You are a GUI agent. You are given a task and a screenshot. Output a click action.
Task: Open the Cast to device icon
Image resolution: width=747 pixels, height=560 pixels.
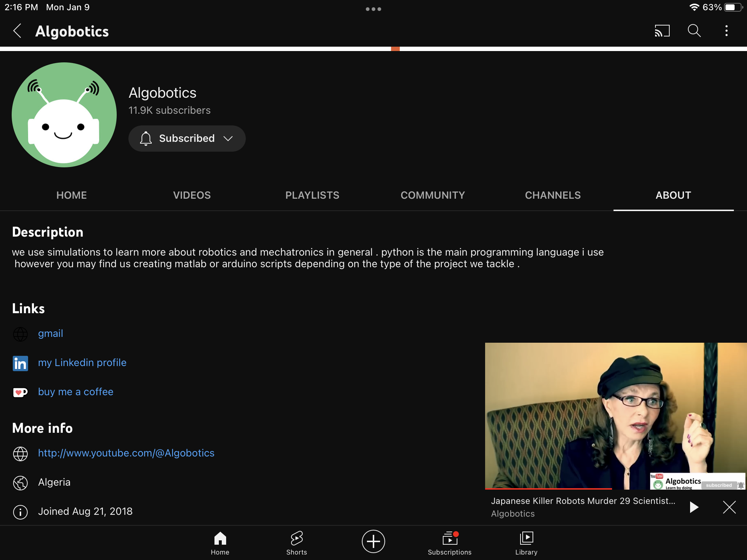click(662, 31)
